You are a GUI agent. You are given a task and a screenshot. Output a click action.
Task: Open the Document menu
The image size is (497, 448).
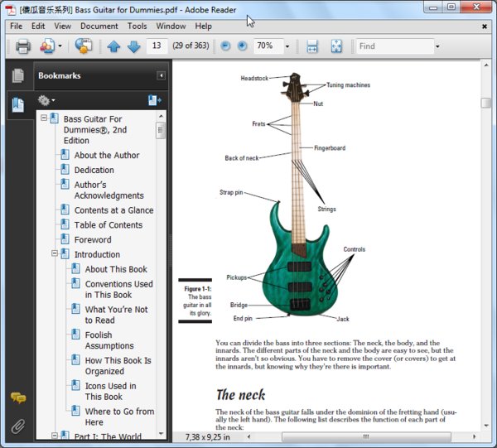click(99, 26)
